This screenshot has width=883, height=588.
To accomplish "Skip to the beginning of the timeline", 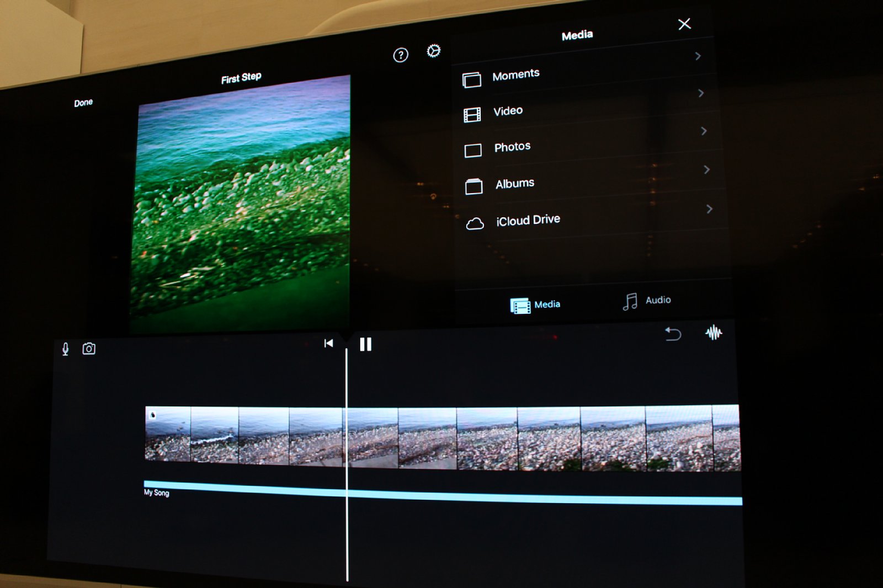I will [x=328, y=343].
